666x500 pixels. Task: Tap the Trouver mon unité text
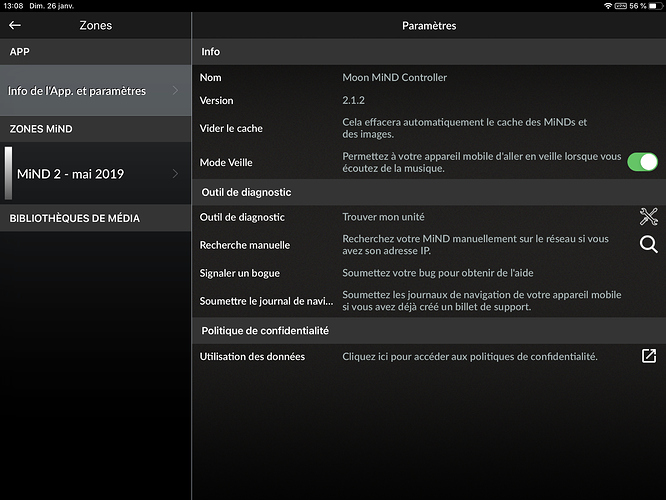[383, 217]
